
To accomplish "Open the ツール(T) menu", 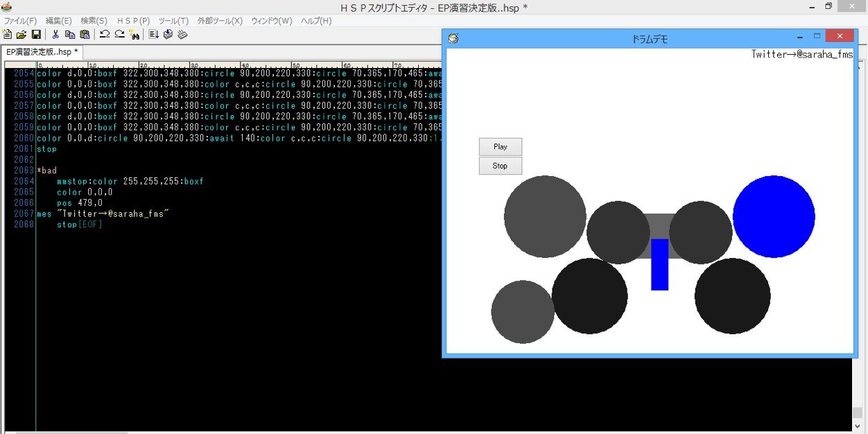I will 173,21.
